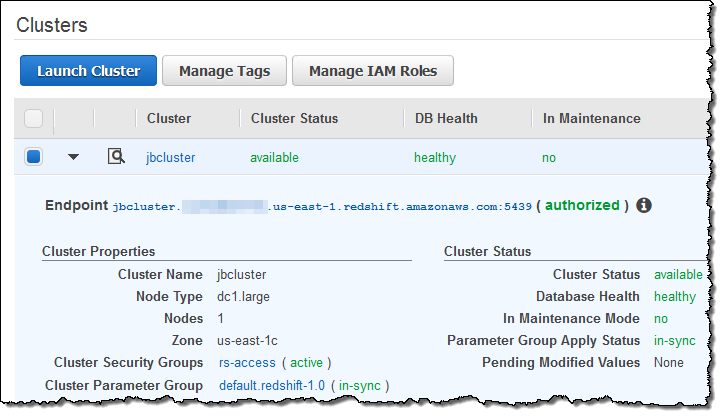This screenshot has height=416, width=724.
Task: Click the info icon beside authorized
Action: click(644, 205)
